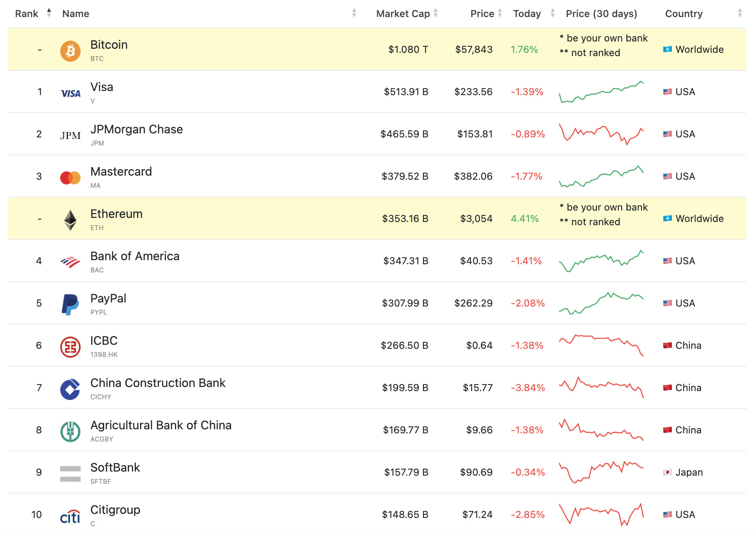The image size is (756, 535).
Task: Click the USA flag in JPMorgan Chase row
Action: click(x=667, y=134)
